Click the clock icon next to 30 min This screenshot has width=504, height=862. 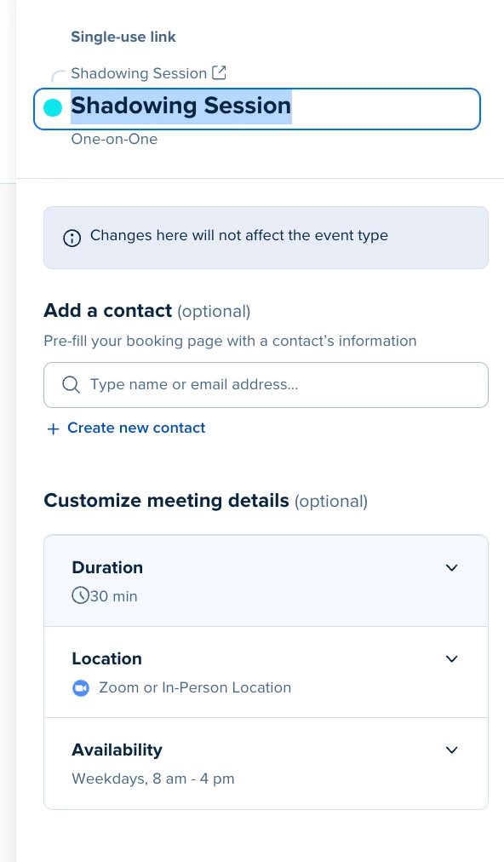coord(80,595)
